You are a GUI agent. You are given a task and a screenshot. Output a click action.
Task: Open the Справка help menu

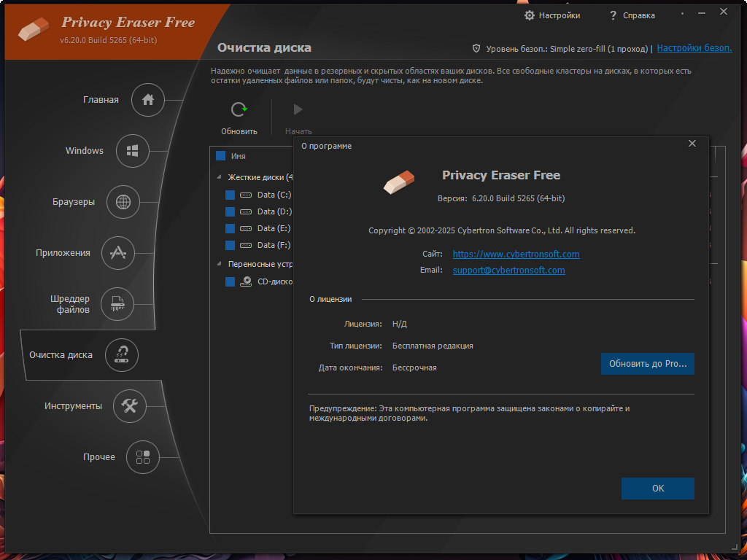click(632, 15)
